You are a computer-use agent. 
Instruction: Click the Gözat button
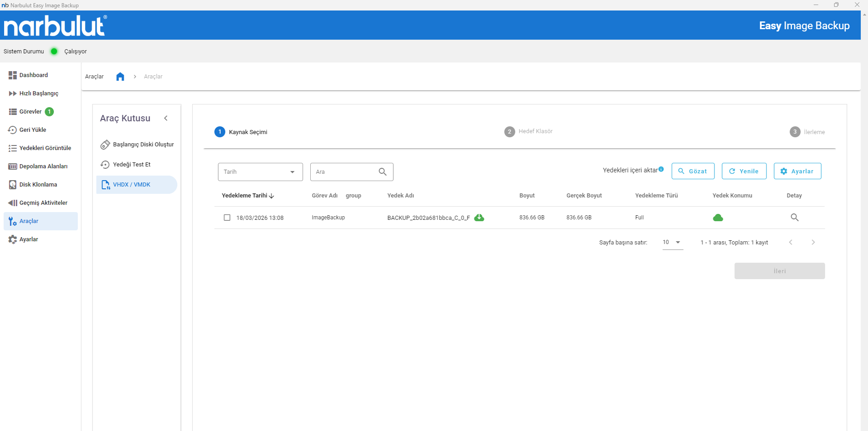click(x=693, y=171)
